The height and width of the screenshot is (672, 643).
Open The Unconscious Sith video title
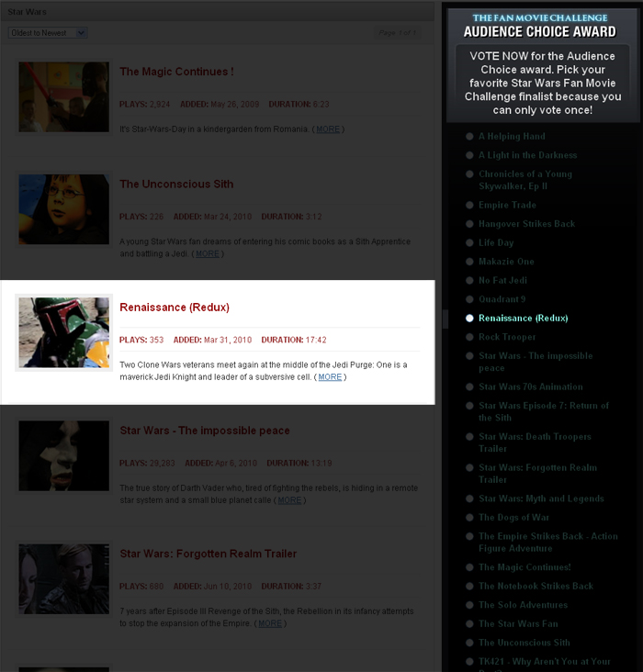coord(176,184)
